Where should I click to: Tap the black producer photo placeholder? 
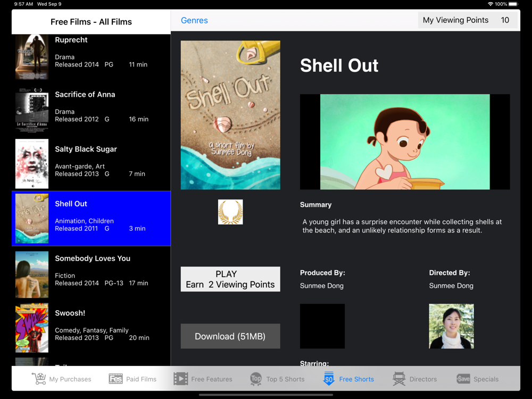(x=322, y=326)
